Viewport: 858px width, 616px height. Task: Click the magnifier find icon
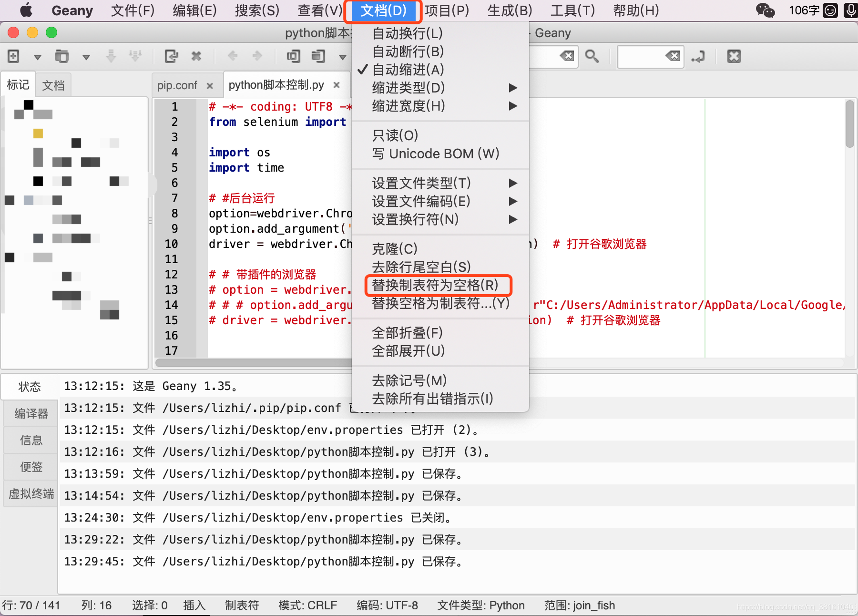tap(592, 56)
